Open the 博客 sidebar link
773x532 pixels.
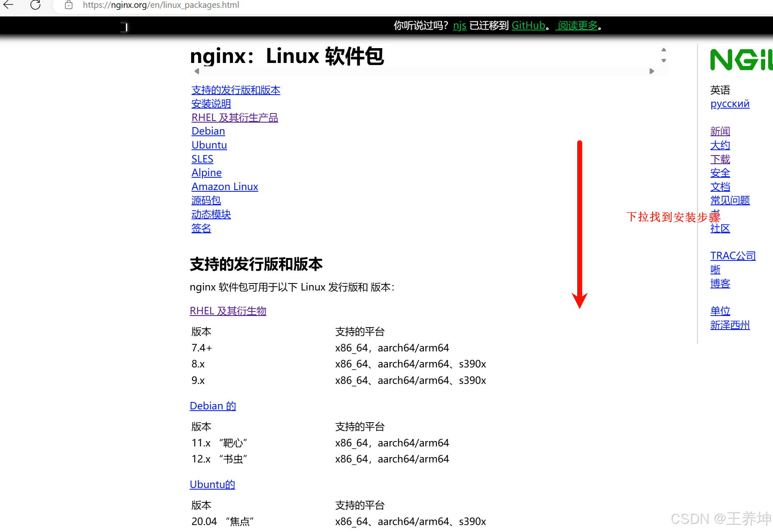(x=720, y=283)
